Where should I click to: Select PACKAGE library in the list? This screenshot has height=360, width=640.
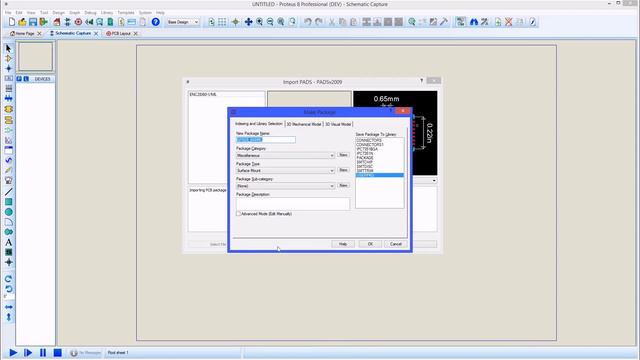pos(365,158)
